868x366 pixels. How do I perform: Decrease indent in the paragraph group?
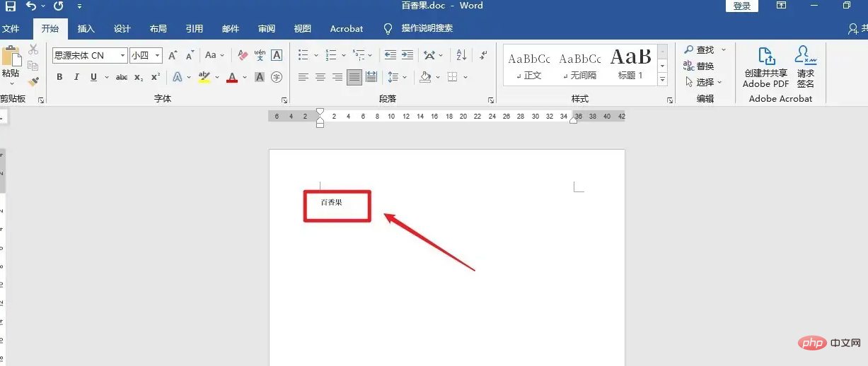point(390,55)
